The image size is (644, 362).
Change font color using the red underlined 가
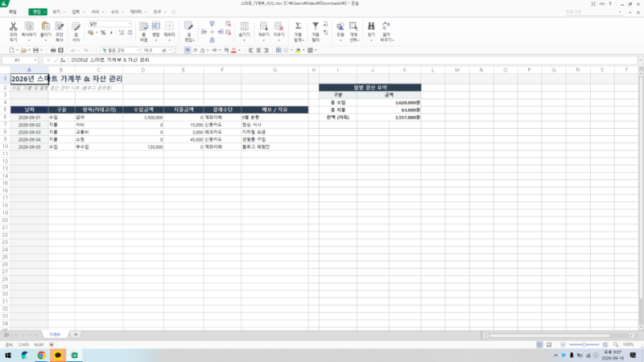233,50
